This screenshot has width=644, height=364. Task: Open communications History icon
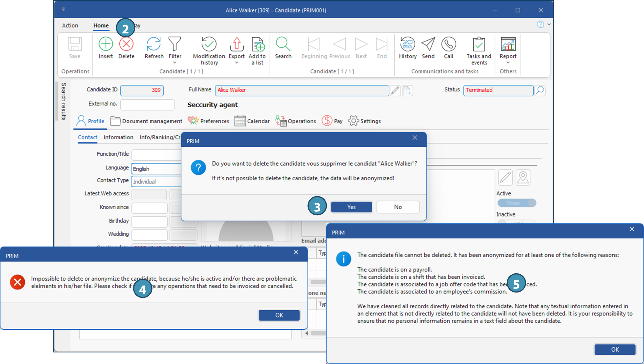click(407, 44)
